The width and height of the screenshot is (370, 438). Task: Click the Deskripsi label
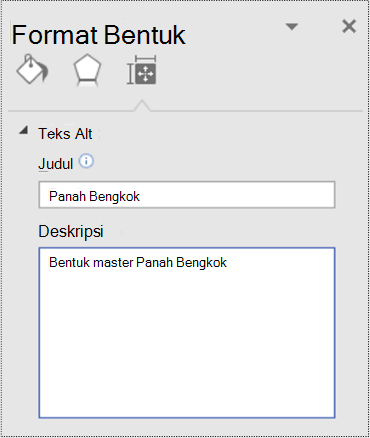pos(71,231)
